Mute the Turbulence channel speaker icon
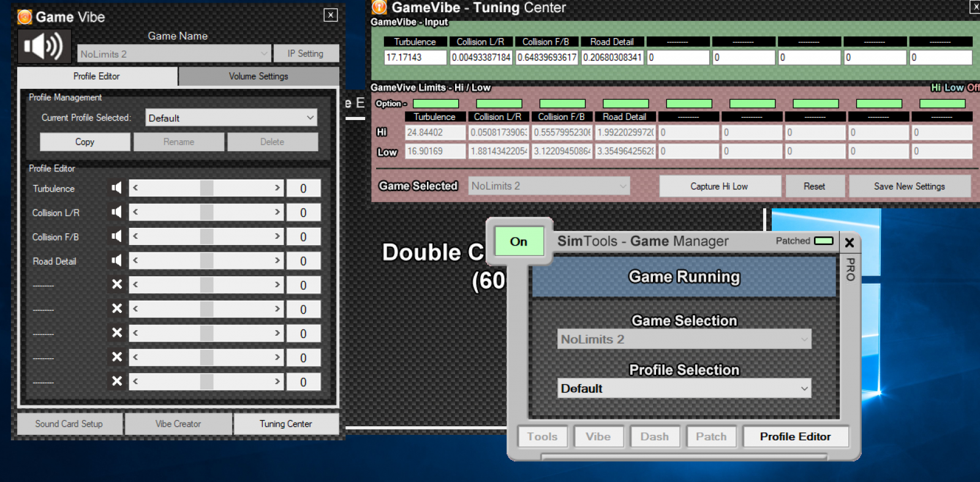Image resolution: width=980 pixels, height=482 pixels. (116, 188)
